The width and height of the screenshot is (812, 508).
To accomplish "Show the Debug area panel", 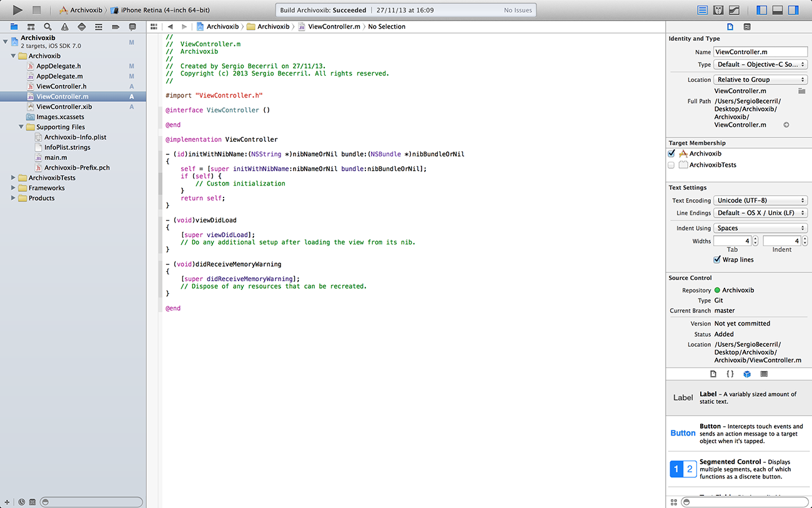I will click(778, 10).
